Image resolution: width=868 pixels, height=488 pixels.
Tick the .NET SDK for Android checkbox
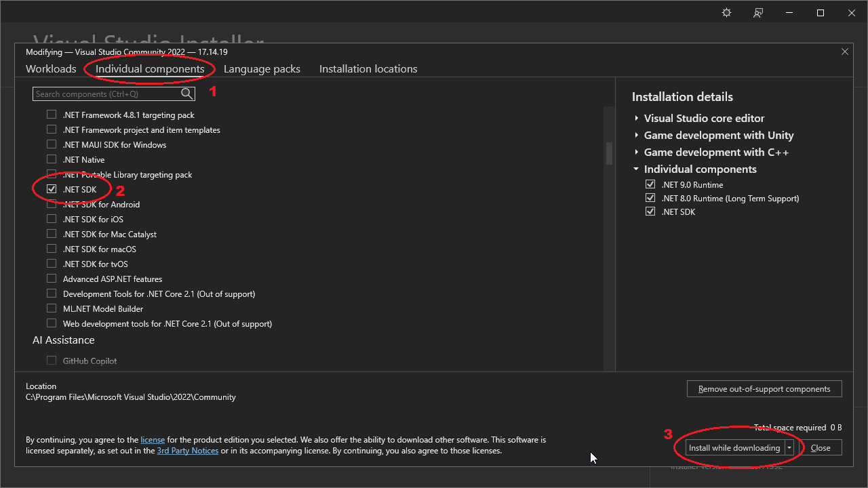coord(52,204)
